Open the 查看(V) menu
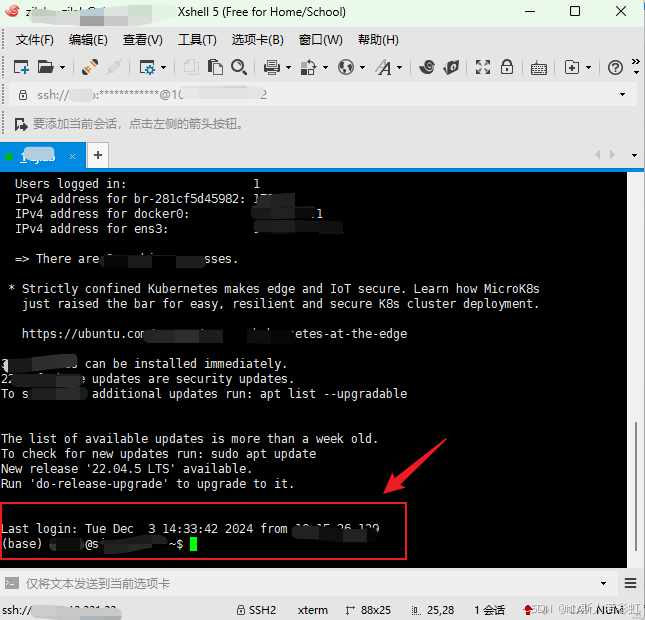Screen dimensions: 645x620 coord(142,40)
